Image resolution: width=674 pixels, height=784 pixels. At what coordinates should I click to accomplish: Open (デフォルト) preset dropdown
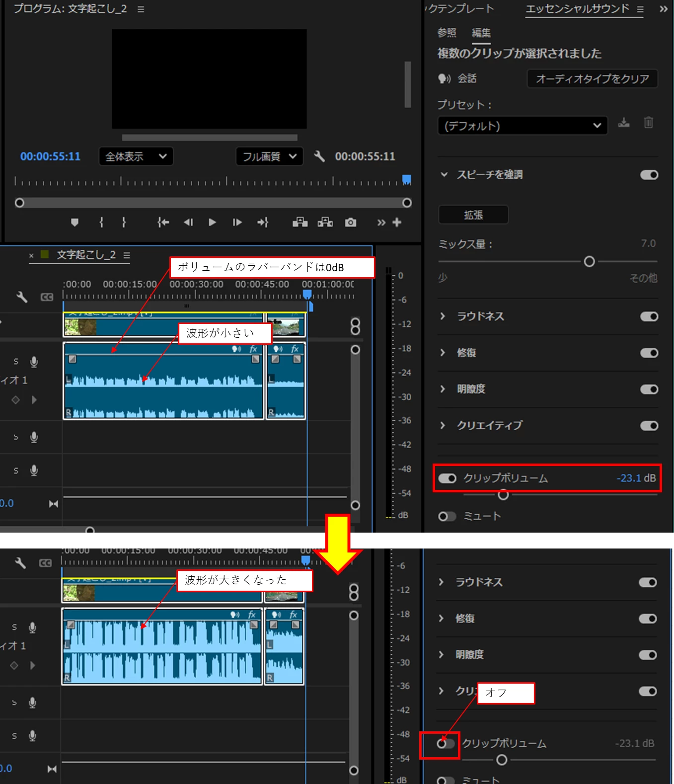point(523,126)
